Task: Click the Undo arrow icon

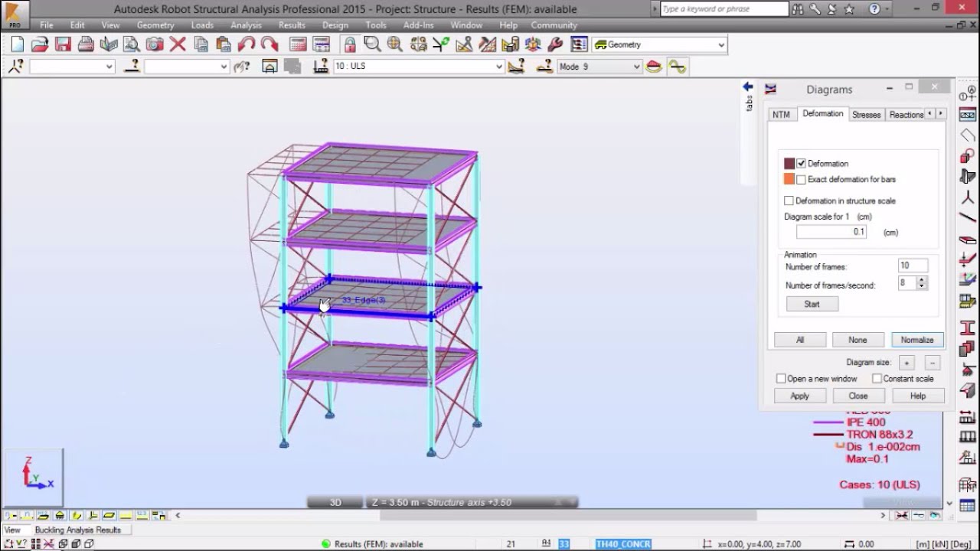Action: [247, 44]
